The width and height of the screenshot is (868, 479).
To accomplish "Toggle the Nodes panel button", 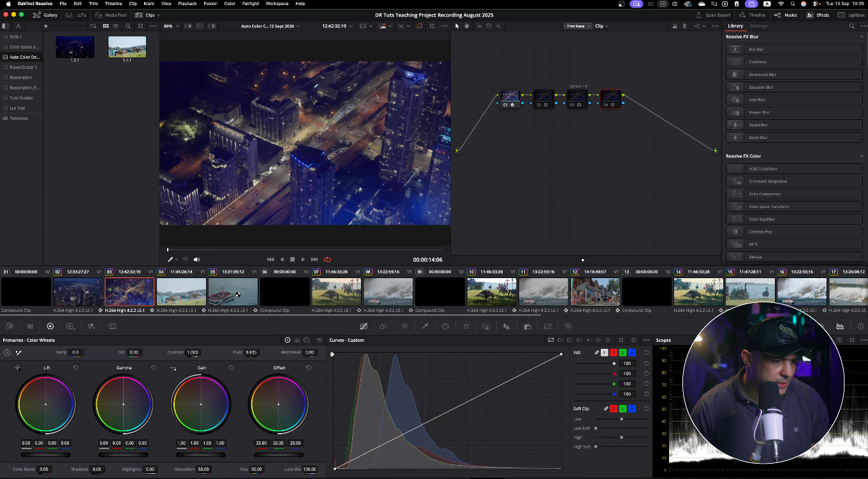I will [786, 15].
